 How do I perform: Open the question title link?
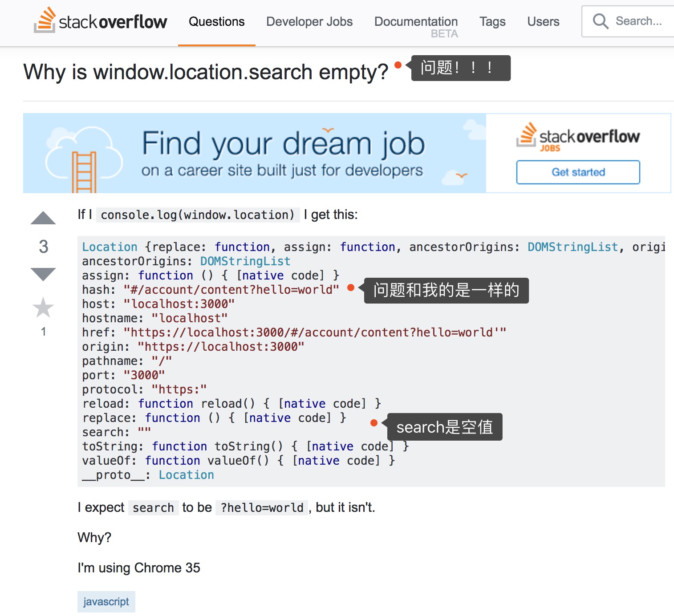(206, 72)
